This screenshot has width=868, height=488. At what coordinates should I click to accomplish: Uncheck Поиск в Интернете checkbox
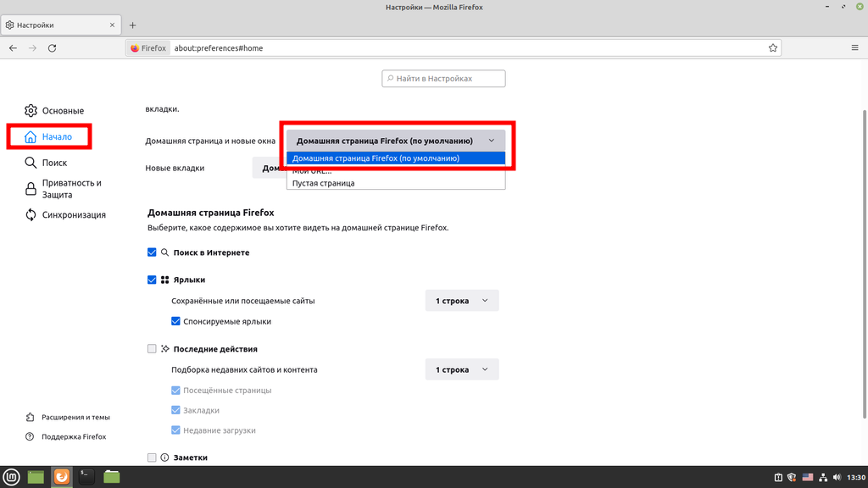pos(153,252)
